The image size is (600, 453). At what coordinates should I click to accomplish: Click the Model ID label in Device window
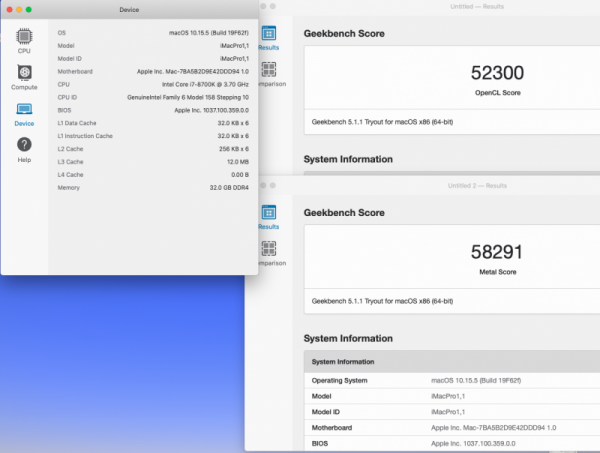(70, 59)
